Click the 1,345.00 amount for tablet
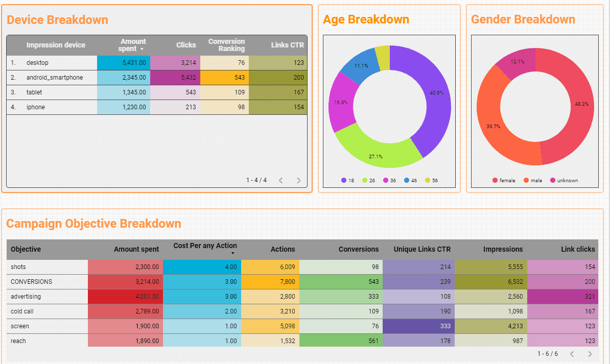 (124, 92)
